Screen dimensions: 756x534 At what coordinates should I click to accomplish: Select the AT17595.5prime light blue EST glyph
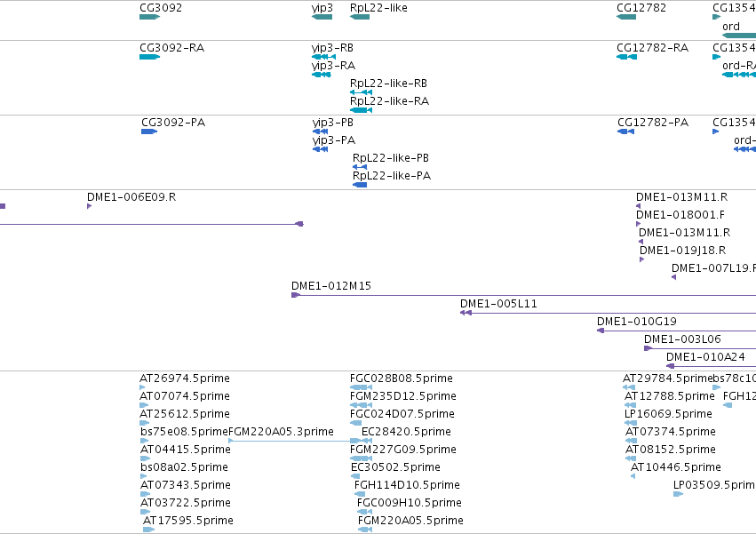pos(149,530)
